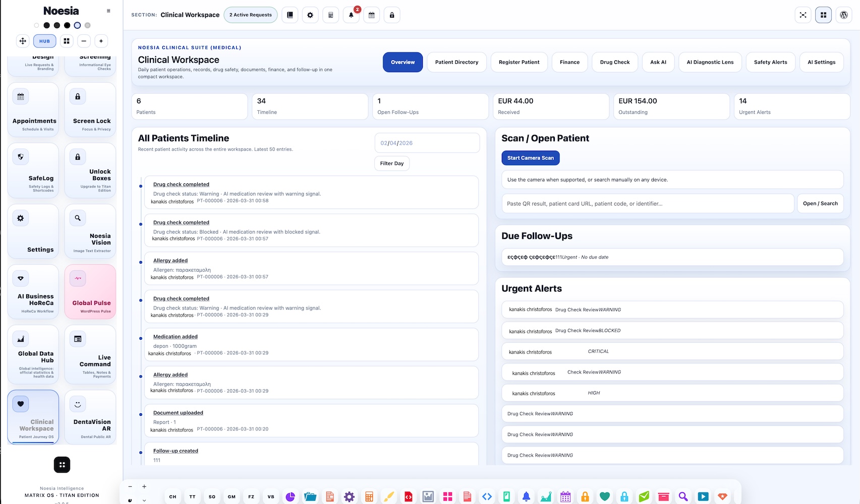Click the move arrows icon beside HUB
Viewport: 860px width, 504px height.
point(23,41)
